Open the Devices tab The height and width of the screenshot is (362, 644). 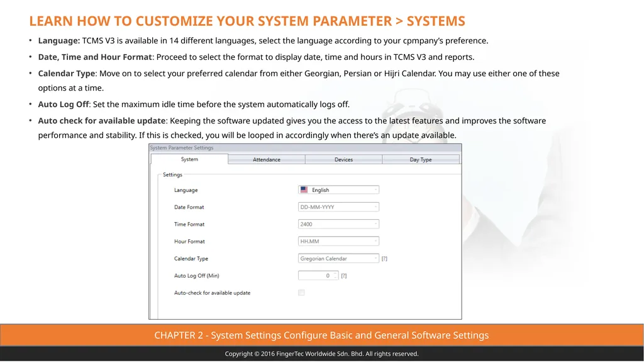[x=343, y=160]
